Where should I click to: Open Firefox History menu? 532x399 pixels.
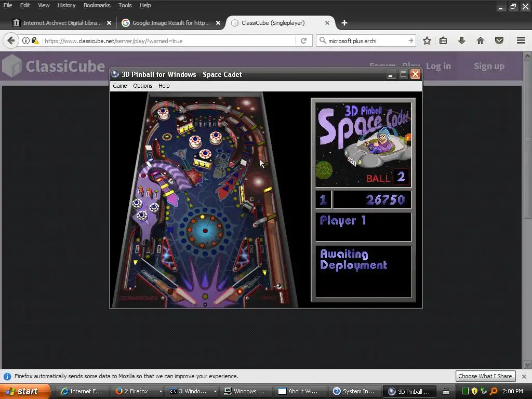(x=66, y=5)
